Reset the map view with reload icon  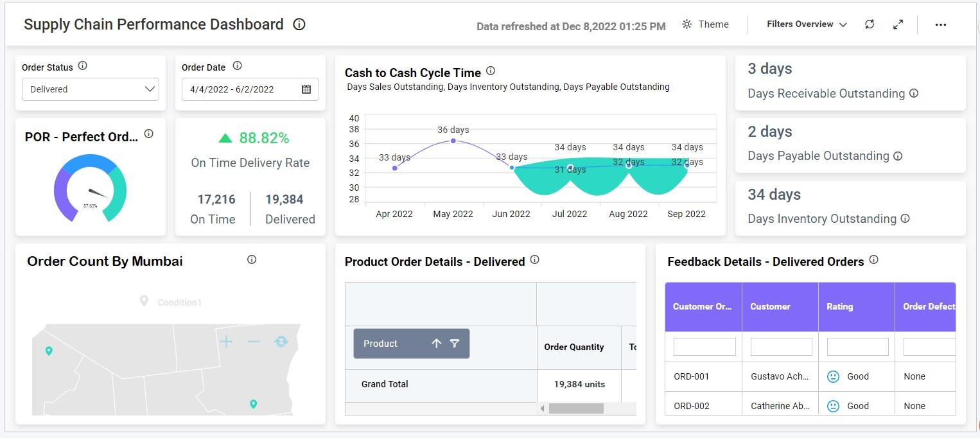(281, 342)
